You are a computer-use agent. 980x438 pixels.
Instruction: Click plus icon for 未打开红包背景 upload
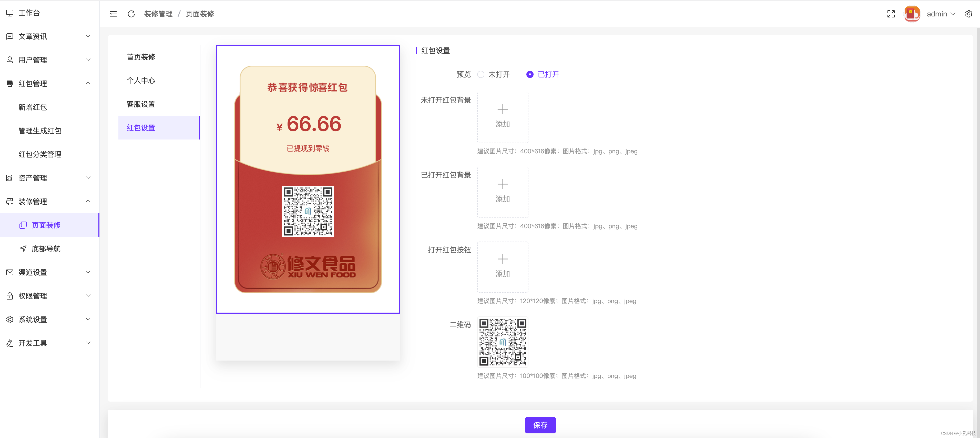502,109
